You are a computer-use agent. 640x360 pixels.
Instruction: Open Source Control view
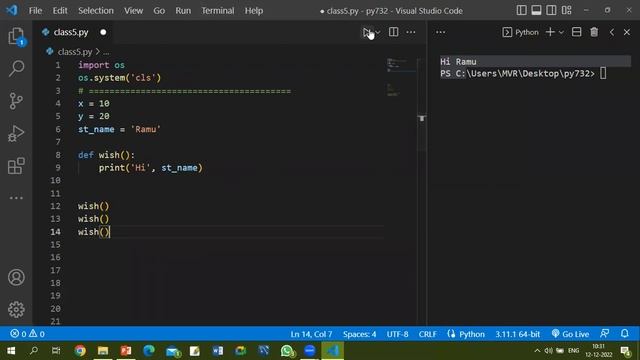pyautogui.click(x=16, y=101)
